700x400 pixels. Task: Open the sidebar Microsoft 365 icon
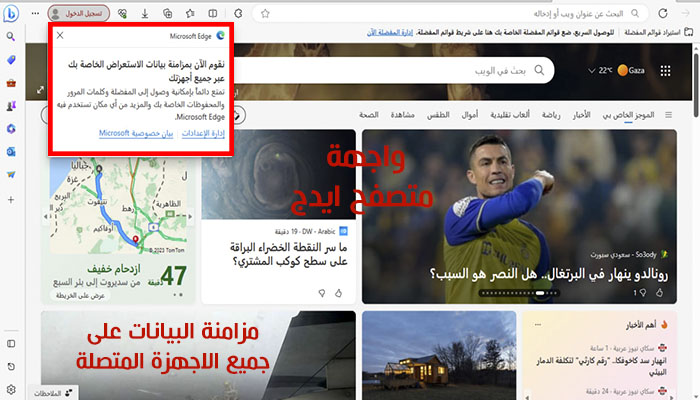(x=11, y=129)
